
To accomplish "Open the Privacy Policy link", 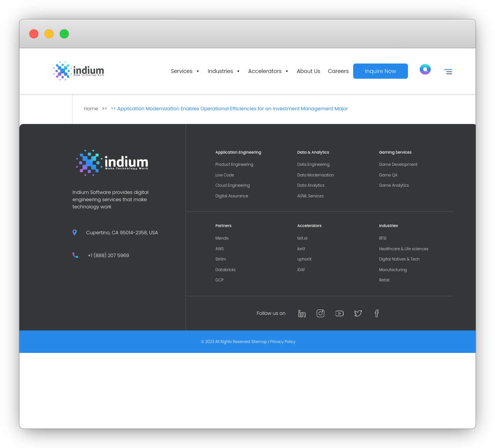I will pos(282,342).
